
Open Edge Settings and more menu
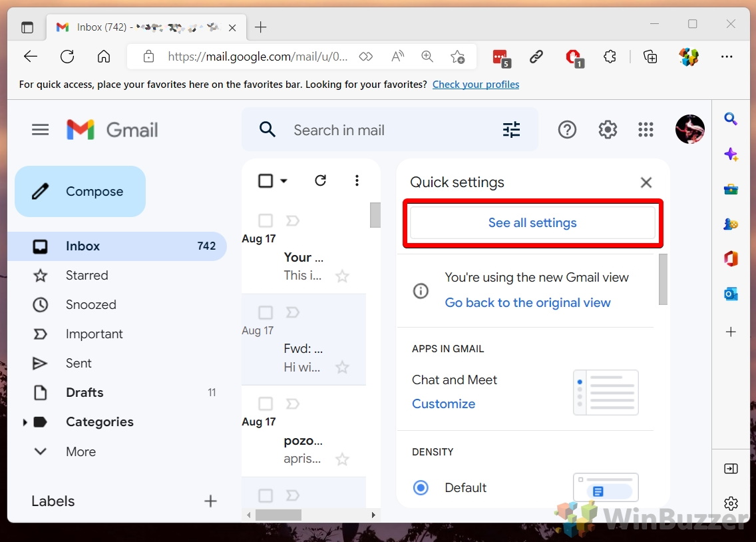pyautogui.click(x=727, y=57)
